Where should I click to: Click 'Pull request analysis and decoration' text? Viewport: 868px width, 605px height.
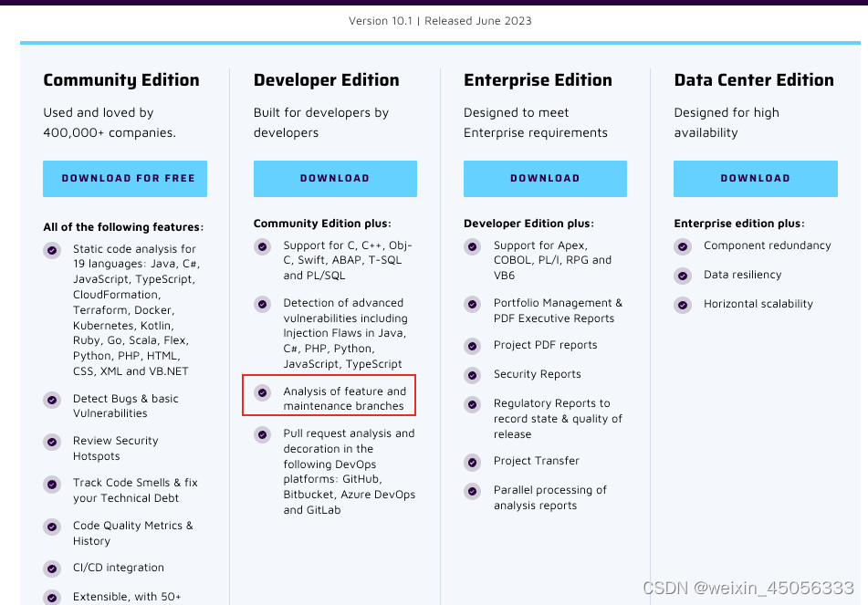click(x=349, y=472)
